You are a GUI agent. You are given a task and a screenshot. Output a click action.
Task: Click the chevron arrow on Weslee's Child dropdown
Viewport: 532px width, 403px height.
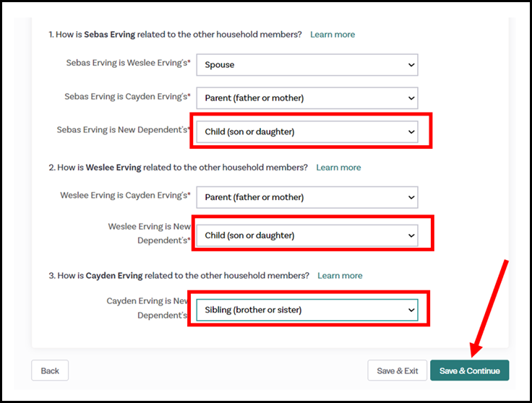tap(411, 235)
